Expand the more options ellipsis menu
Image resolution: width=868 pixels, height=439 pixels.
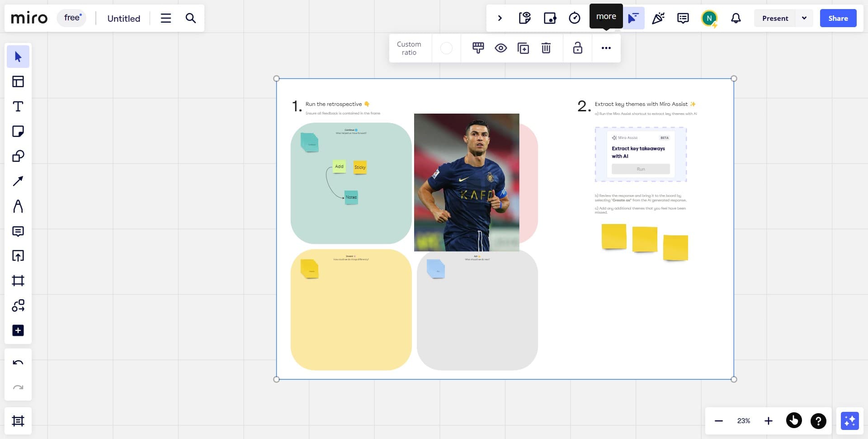click(x=606, y=48)
